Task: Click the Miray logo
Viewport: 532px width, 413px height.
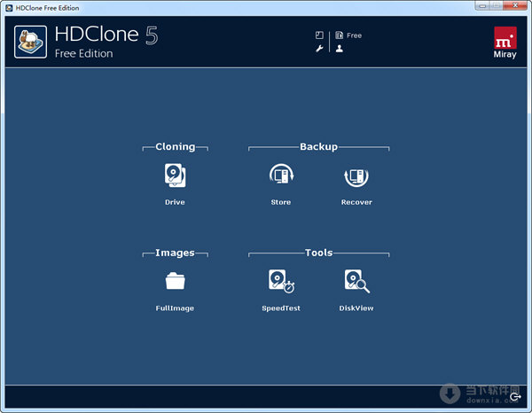Action: click(505, 43)
